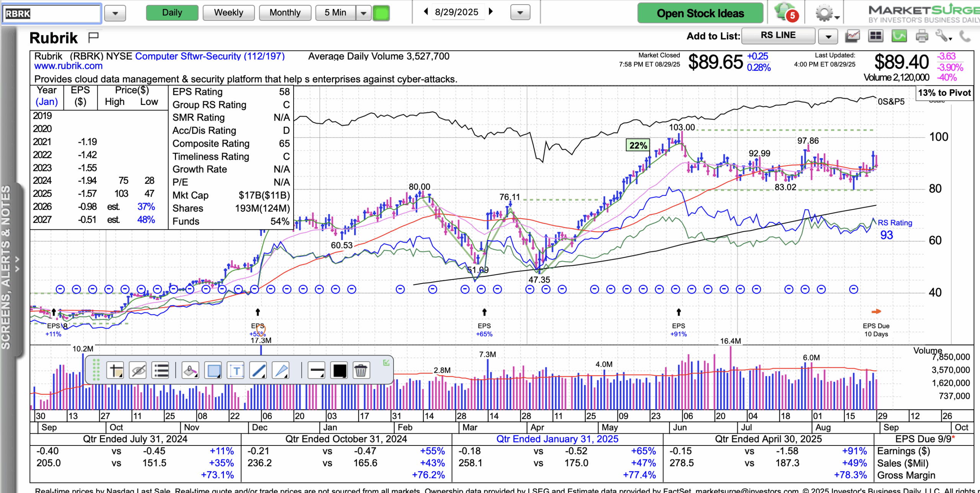Toggle the green square next to 5 Min
This screenshot has height=493, width=980.
[381, 13]
